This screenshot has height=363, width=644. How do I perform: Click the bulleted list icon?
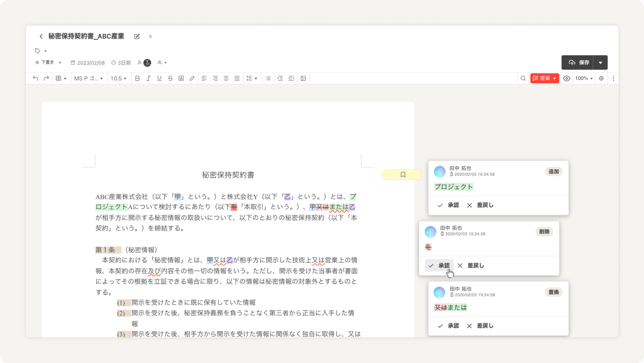click(268, 79)
